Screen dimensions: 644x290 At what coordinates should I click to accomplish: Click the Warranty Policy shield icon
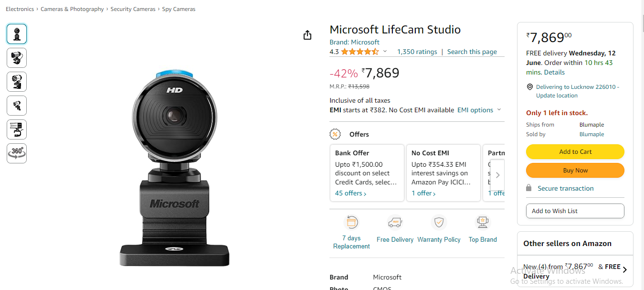[439, 223]
